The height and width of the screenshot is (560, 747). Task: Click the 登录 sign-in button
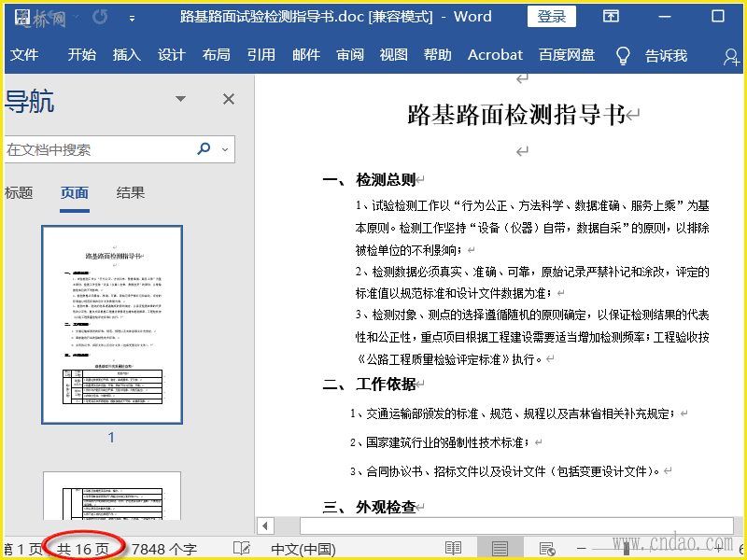[x=552, y=17]
